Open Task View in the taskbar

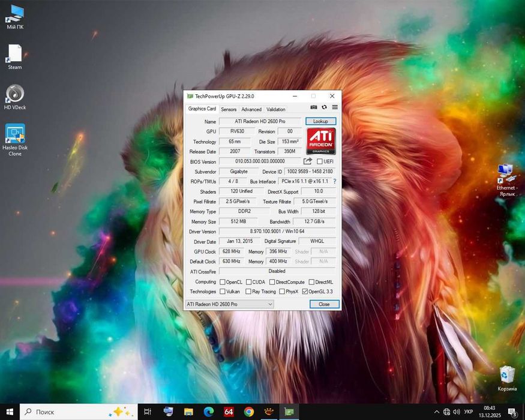click(148, 412)
